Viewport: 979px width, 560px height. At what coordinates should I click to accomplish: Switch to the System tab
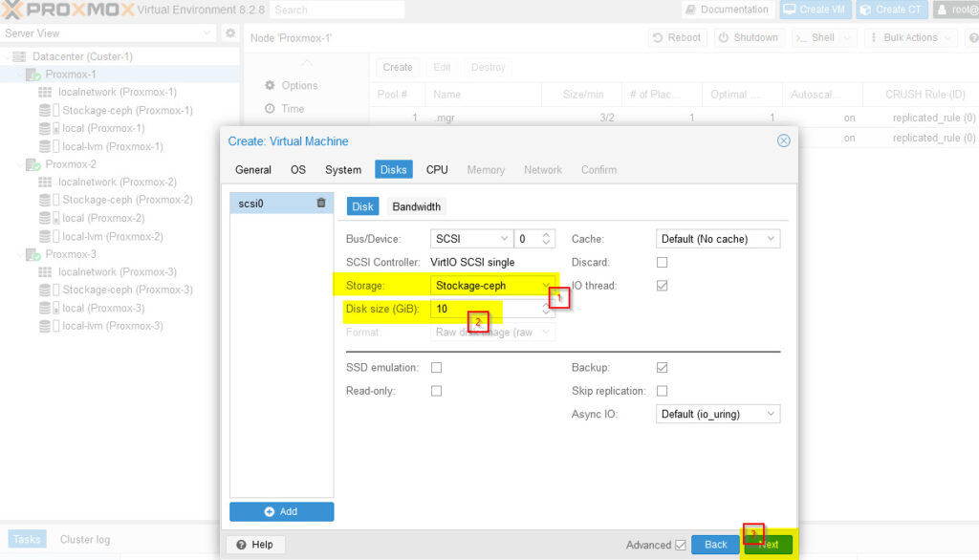point(343,170)
